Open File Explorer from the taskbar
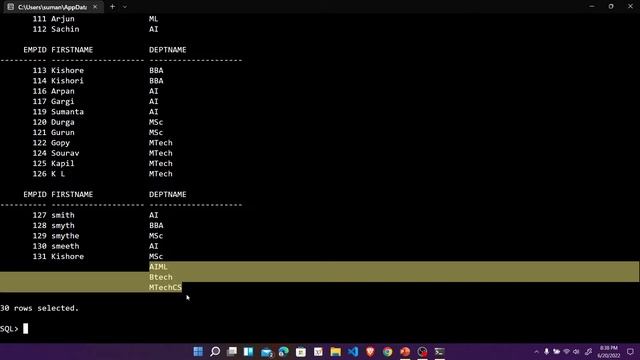Screen dimensions: 640x360 pyautogui.click(x=336, y=351)
